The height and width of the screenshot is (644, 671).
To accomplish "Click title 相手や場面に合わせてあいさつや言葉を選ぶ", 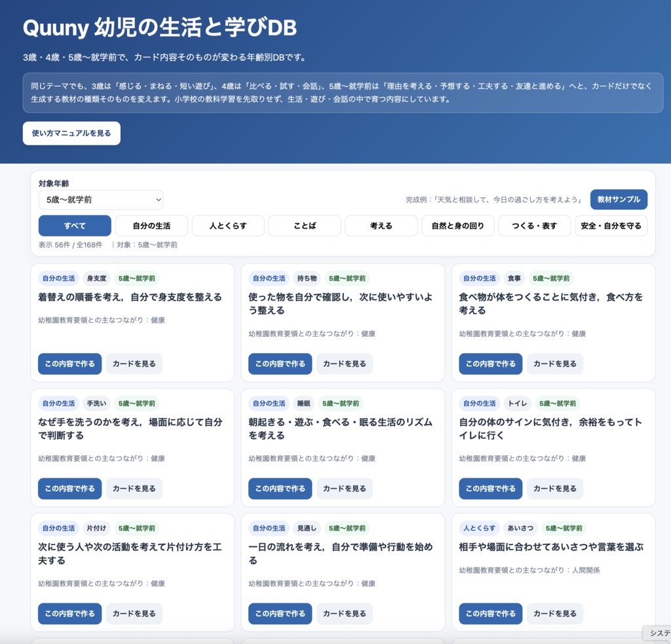I will (x=551, y=547).
